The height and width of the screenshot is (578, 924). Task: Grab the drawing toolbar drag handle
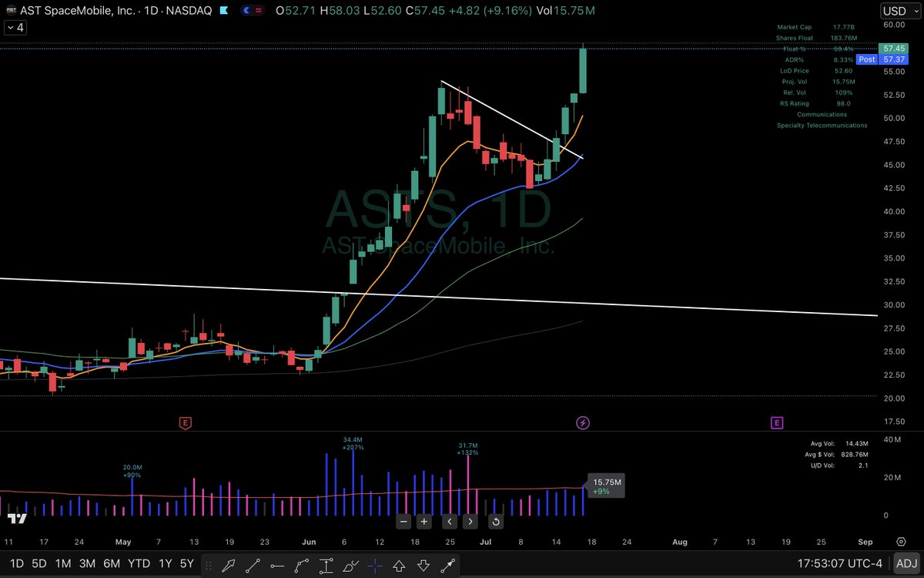tap(209, 564)
